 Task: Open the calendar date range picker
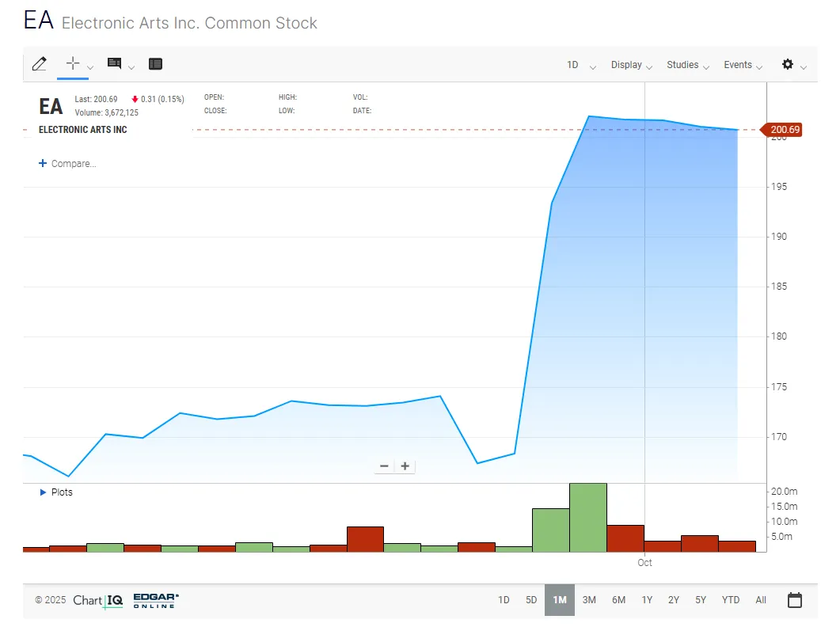[795, 599]
